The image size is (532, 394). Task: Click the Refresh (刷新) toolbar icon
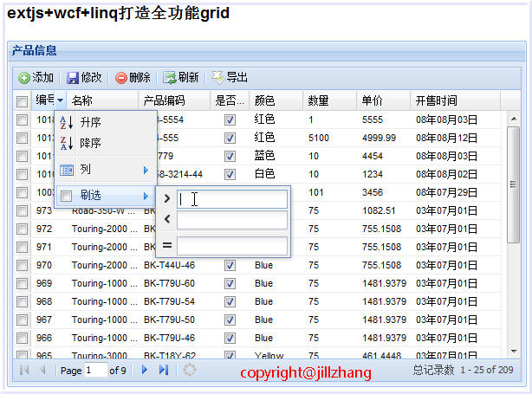170,78
